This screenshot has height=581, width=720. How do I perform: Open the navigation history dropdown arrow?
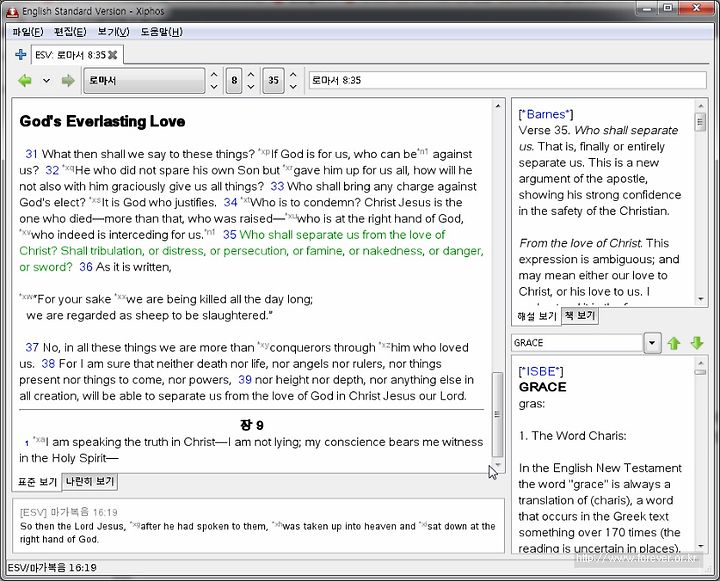[46, 81]
